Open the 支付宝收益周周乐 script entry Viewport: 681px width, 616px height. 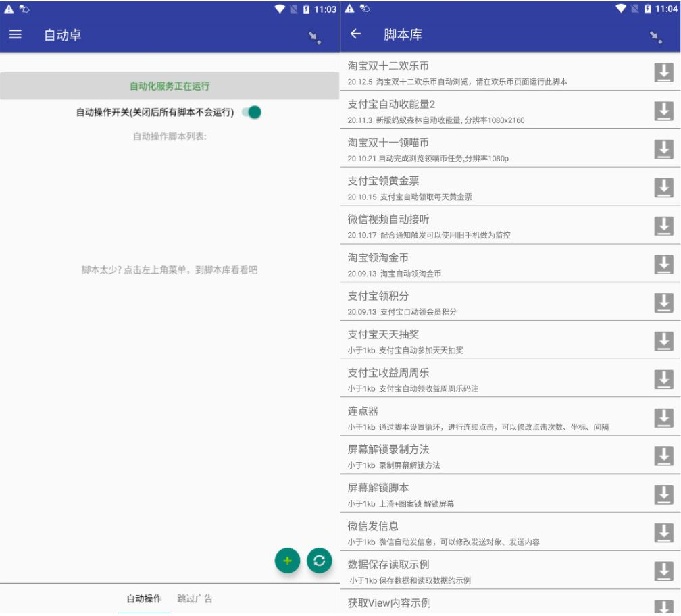coord(473,378)
